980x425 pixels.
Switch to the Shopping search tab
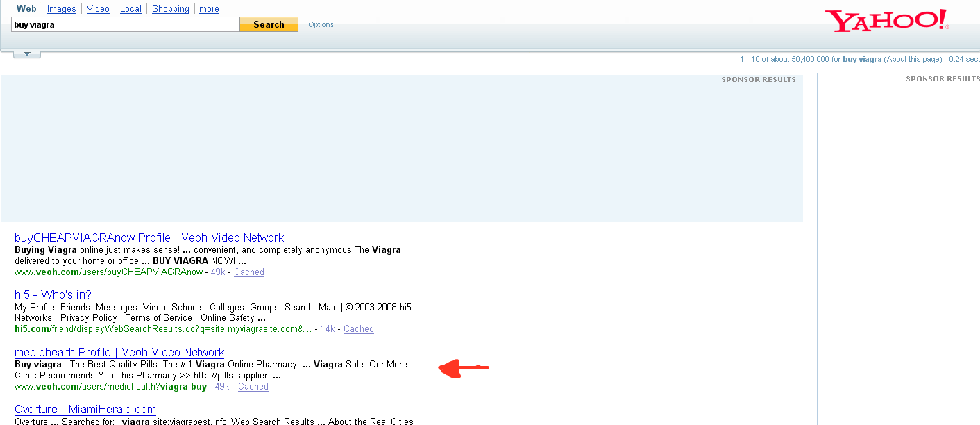(x=171, y=9)
